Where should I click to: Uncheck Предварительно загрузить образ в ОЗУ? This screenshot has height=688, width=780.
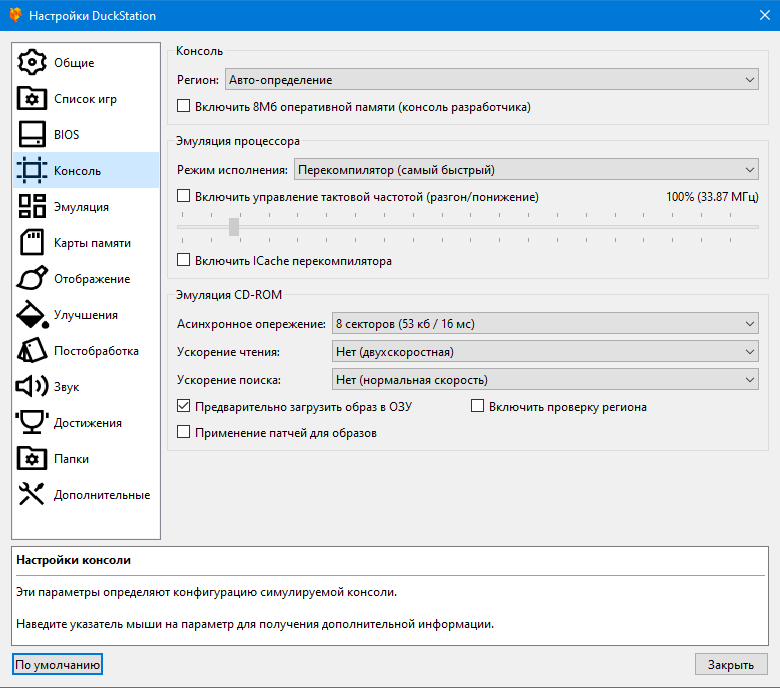pos(184,406)
